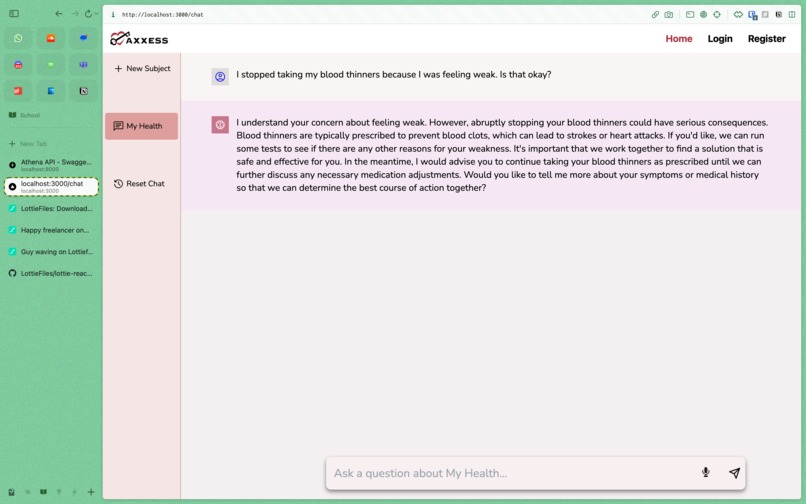806x504 pixels.
Task: Switch to LottieFiles Download tab
Action: click(x=51, y=208)
